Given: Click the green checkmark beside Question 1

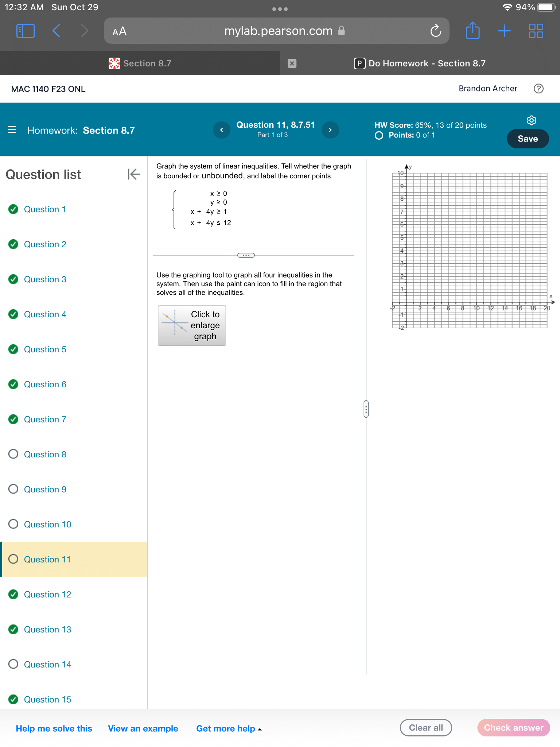Looking at the screenshot, I should (x=13, y=209).
